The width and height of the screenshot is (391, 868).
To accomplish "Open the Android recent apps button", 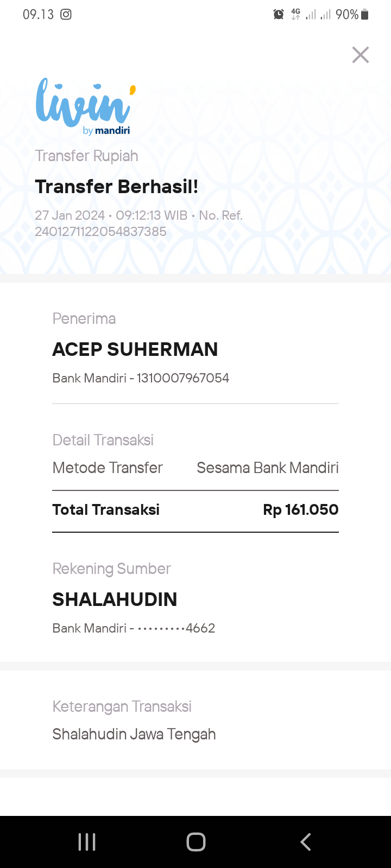I will tap(87, 842).
